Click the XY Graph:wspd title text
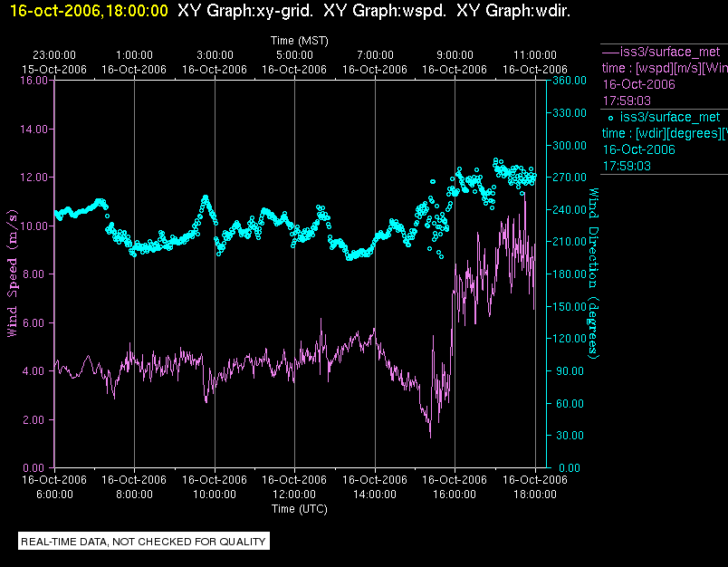Image resolution: width=728 pixels, height=567 pixels. (x=385, y=11)
